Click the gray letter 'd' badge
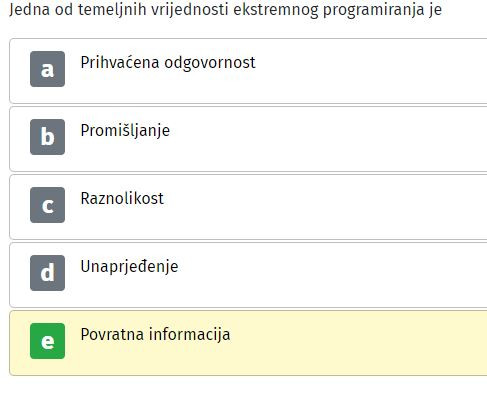This screenshot has width=487, height=412. tap(47, 273)
